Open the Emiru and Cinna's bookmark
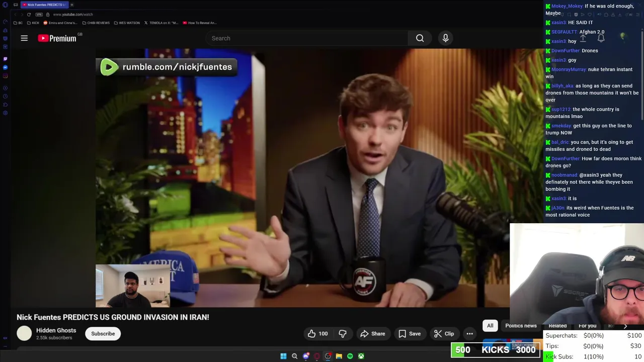 pyautogui.click(x=60, y=23)
